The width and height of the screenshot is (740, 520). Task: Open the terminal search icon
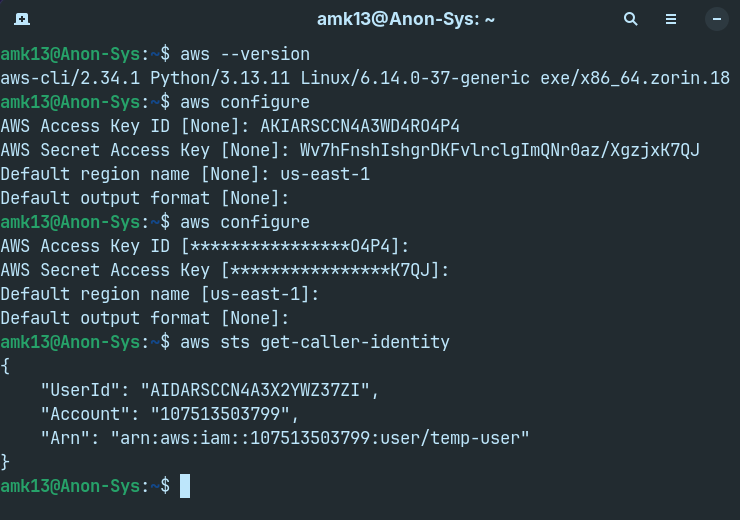(x=630, y=19)
